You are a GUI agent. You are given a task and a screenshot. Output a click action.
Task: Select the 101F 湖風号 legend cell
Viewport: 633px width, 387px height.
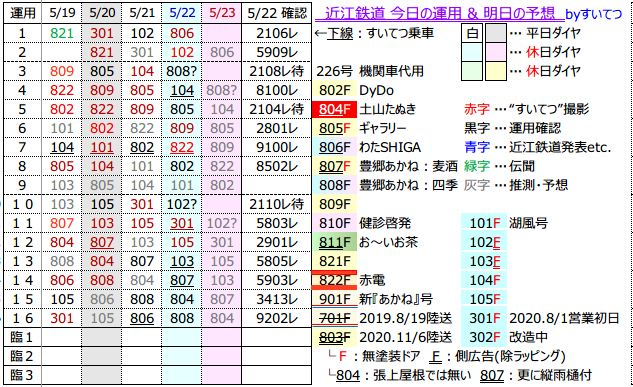point(484,223)
